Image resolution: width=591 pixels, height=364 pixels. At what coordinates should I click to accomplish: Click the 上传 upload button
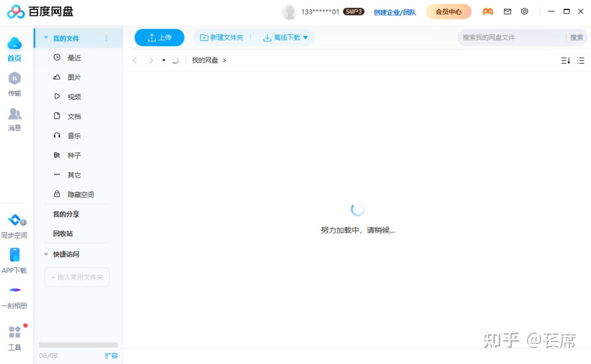[159, 38]
